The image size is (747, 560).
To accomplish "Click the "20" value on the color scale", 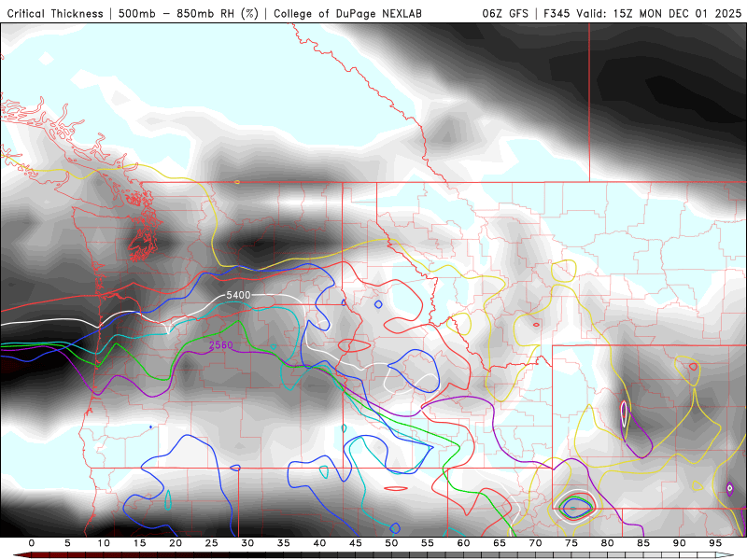I will pyautogui.click(x=176, y=543).
